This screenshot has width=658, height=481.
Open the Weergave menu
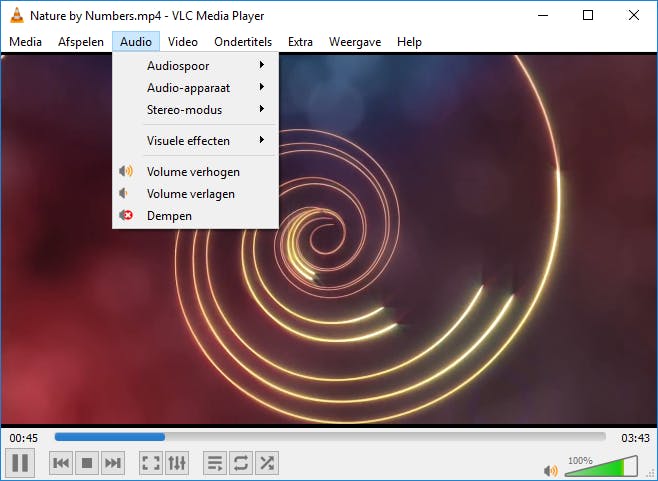(x=355, y=42)
